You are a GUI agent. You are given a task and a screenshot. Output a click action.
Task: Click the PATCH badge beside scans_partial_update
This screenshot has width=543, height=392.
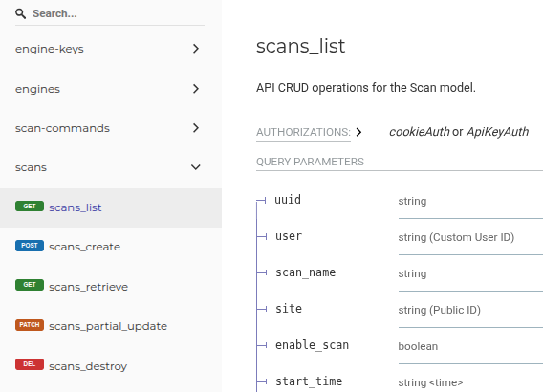tap(30, 325)
